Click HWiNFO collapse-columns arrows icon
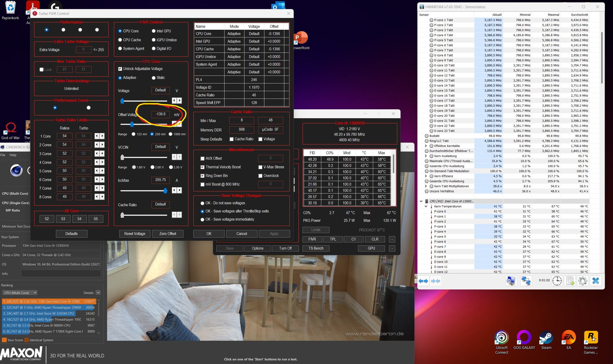This screenshot has height=364, width=613. pyautogui.click(x=435, y=281)
